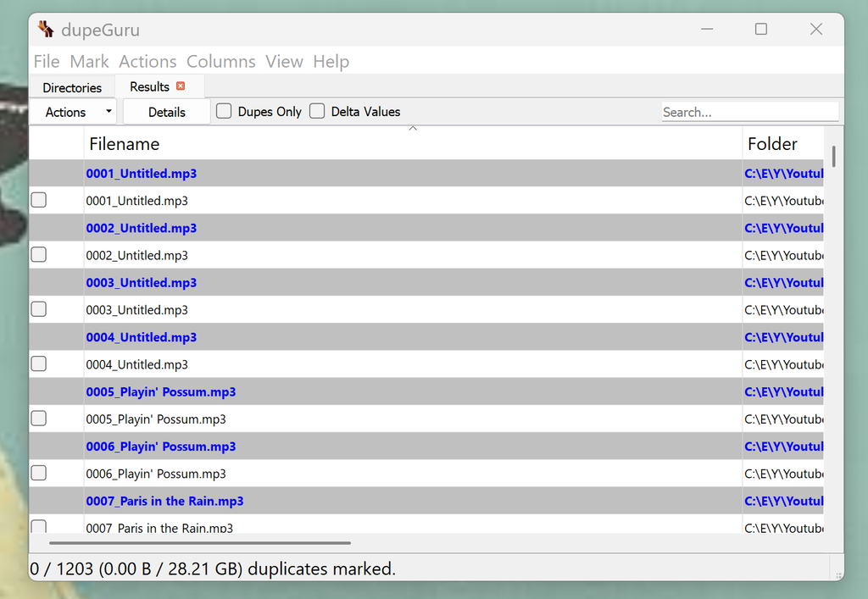Mark the duplicate 0003_Untitled.mp3 checkbox

39,309
